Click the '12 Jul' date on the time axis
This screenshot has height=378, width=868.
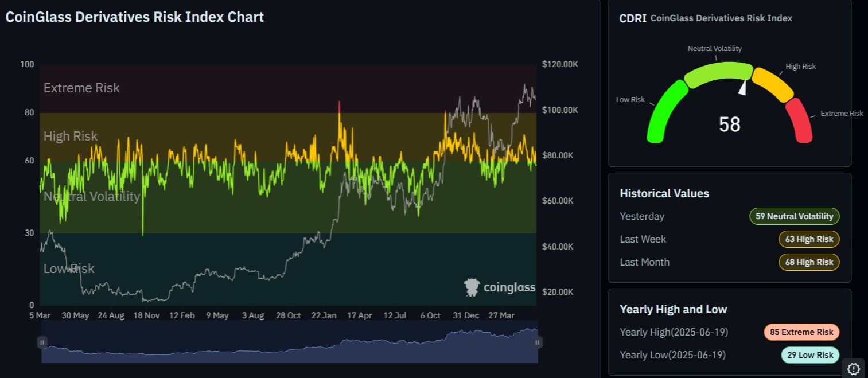pos(395,315)
